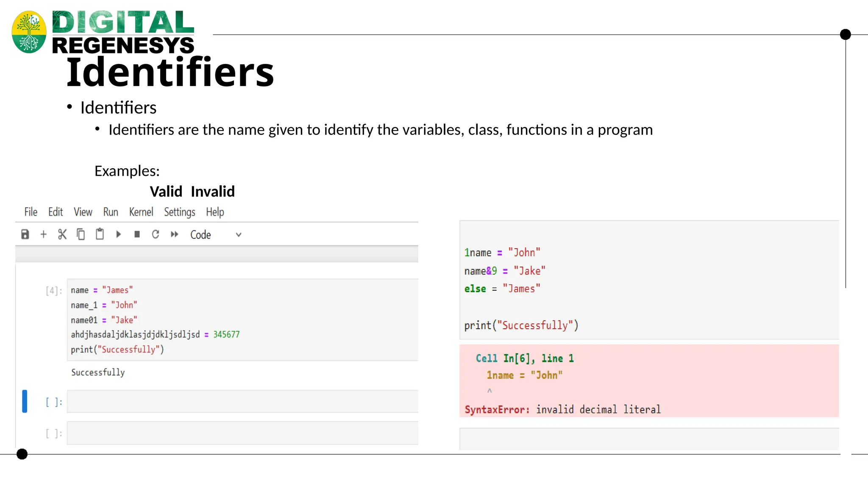Restart and run all cells icon
This screenshot has height=488, width=868.
point(174,234)
